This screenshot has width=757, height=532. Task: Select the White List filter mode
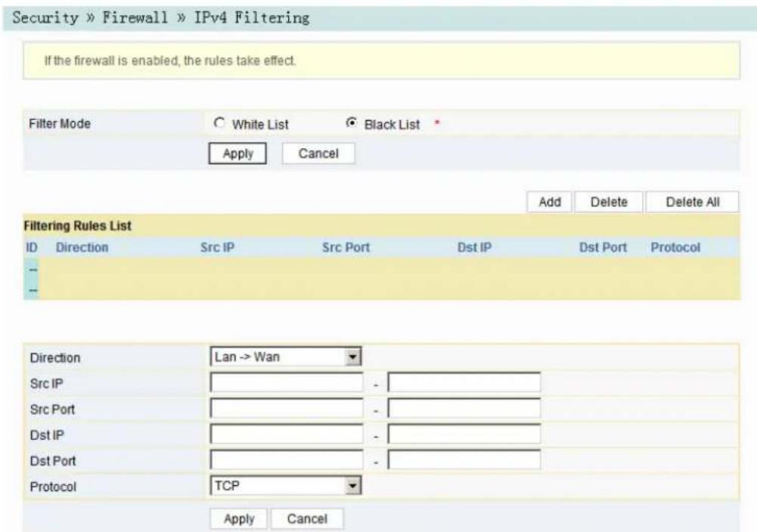pyautogui.click(x=219, y=123)
